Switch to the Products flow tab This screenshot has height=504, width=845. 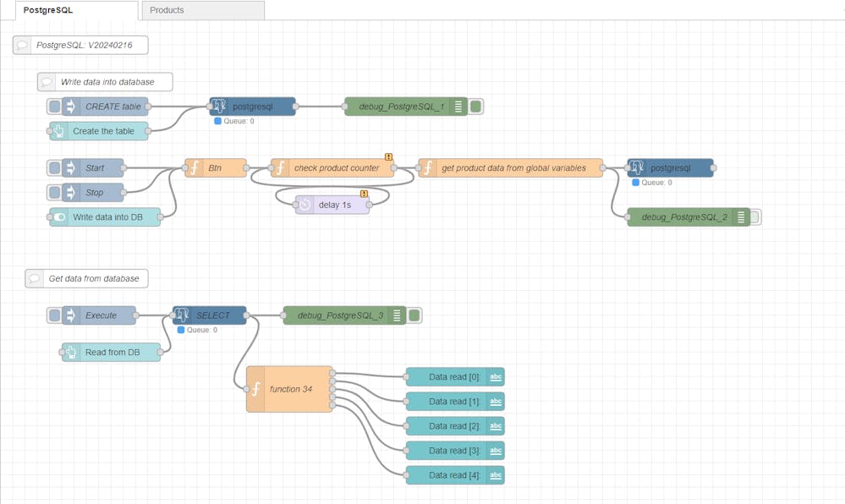coord(203,10)
